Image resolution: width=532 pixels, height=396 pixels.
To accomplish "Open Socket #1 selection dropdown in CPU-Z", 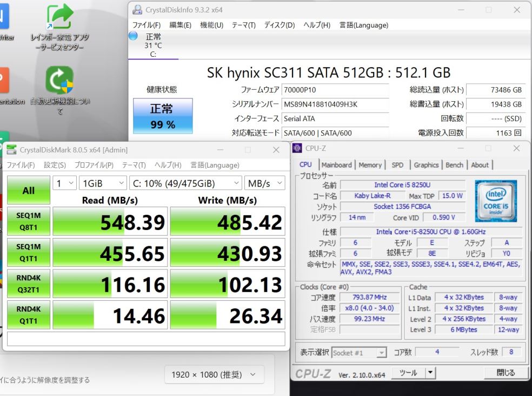I will (x=359, y=353).
